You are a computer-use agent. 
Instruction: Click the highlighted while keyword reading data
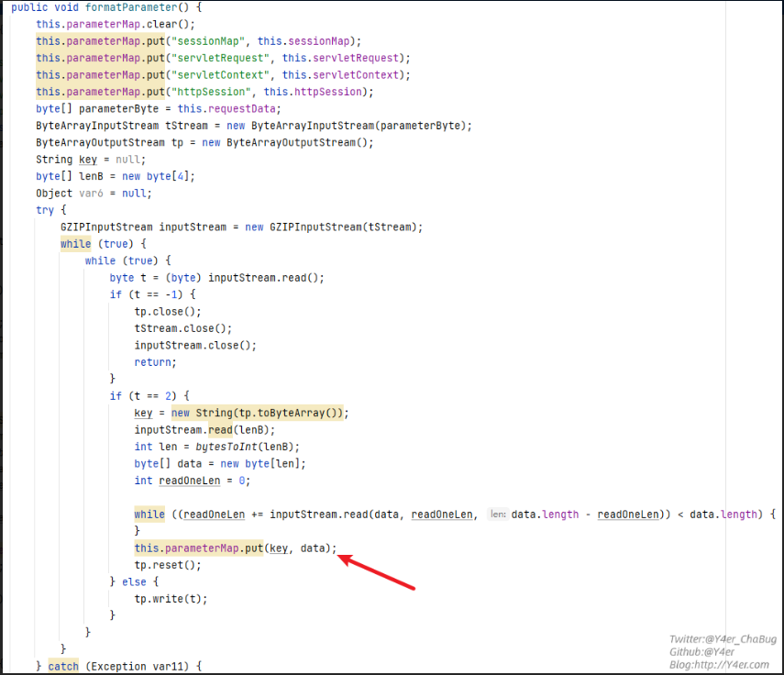click(x=149, y=515)
